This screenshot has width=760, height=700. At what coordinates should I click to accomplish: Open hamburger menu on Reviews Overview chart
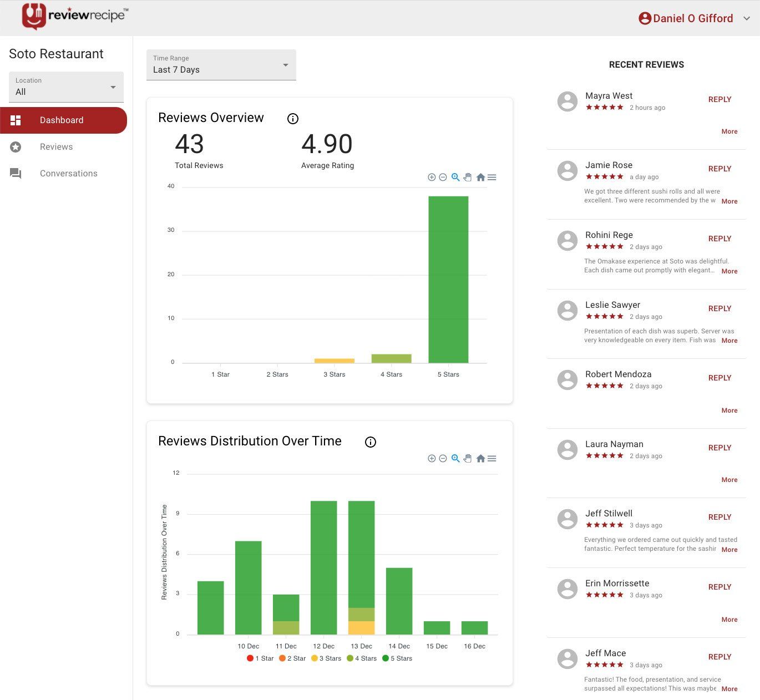coord(492,177)
